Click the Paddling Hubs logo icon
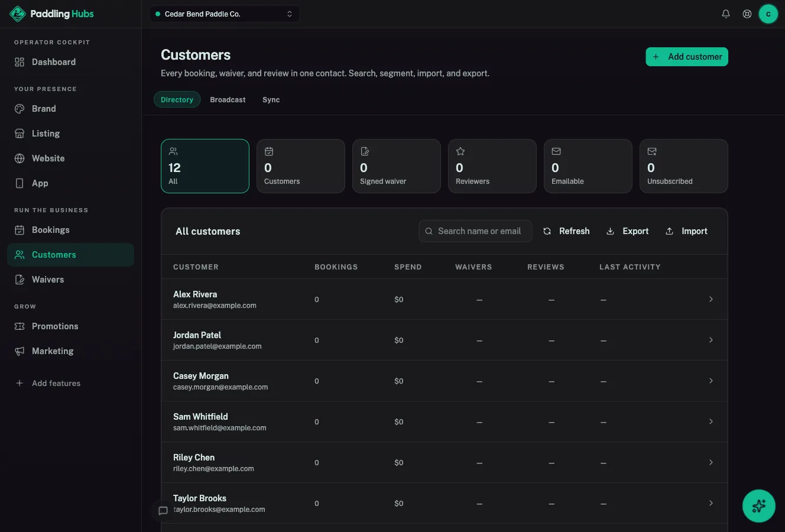 [x=18, y=14]
